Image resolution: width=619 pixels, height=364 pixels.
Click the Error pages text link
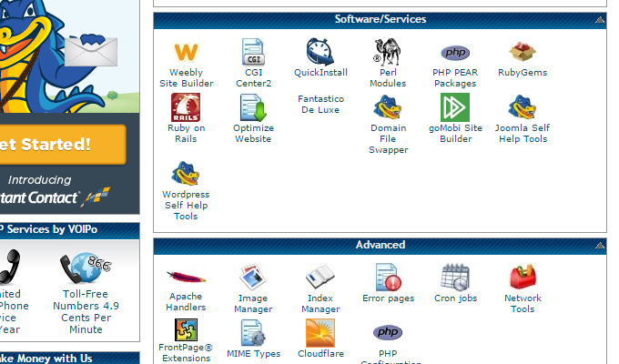tap(388, 298)
